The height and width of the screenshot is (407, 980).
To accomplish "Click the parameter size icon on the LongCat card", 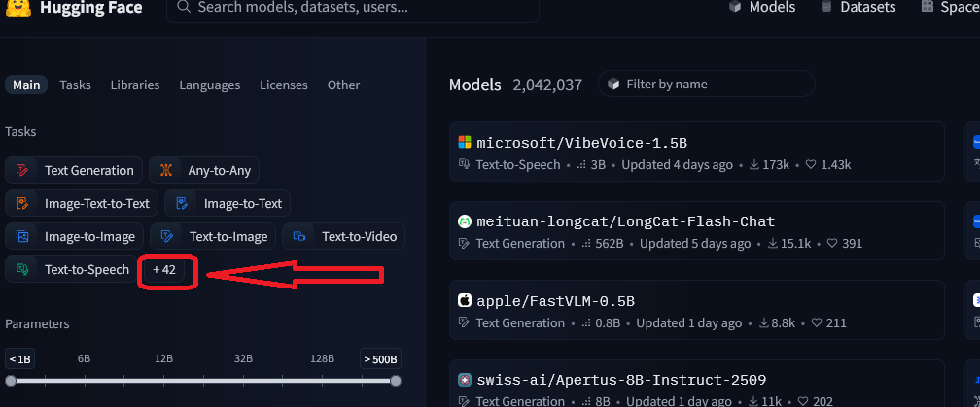I will 585,244.
